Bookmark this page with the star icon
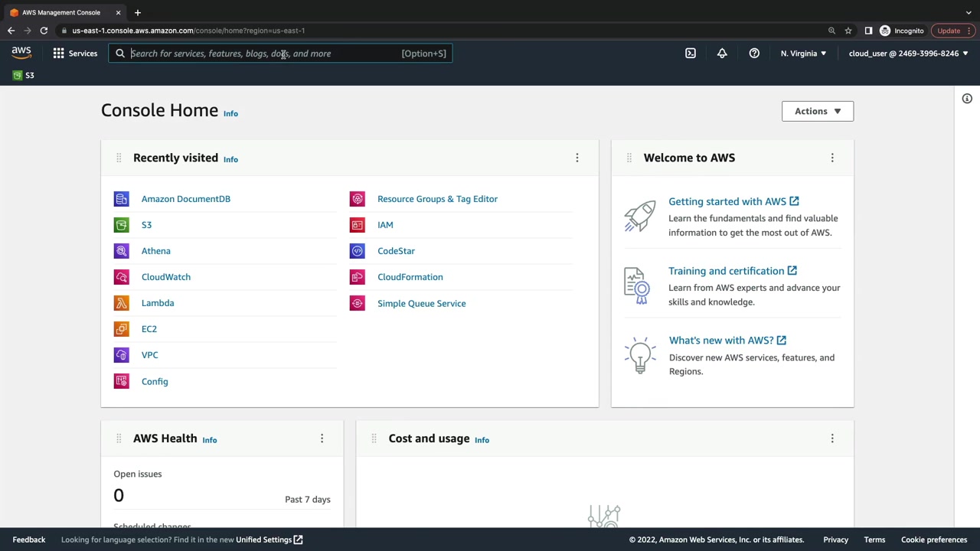The width and height of the screenshot is (980, 551). pos(848,31)
